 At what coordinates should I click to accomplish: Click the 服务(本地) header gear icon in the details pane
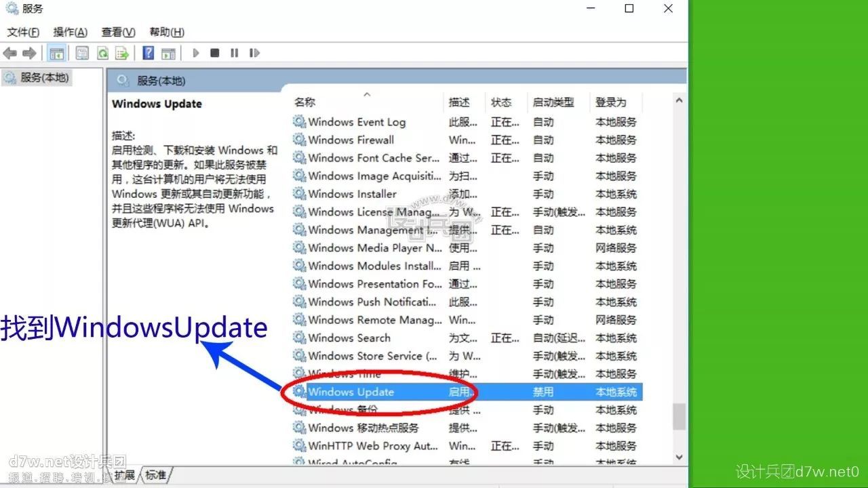point(123,81)
